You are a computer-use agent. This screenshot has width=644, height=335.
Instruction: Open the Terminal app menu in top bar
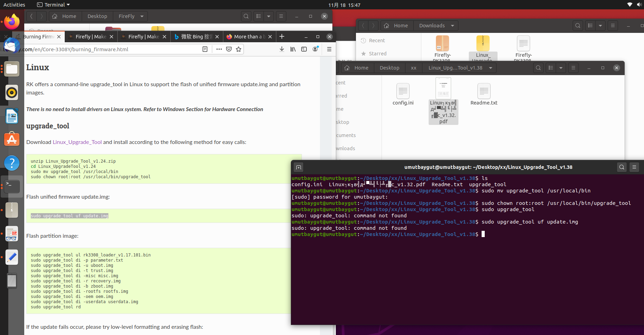(x=54, y=5)
